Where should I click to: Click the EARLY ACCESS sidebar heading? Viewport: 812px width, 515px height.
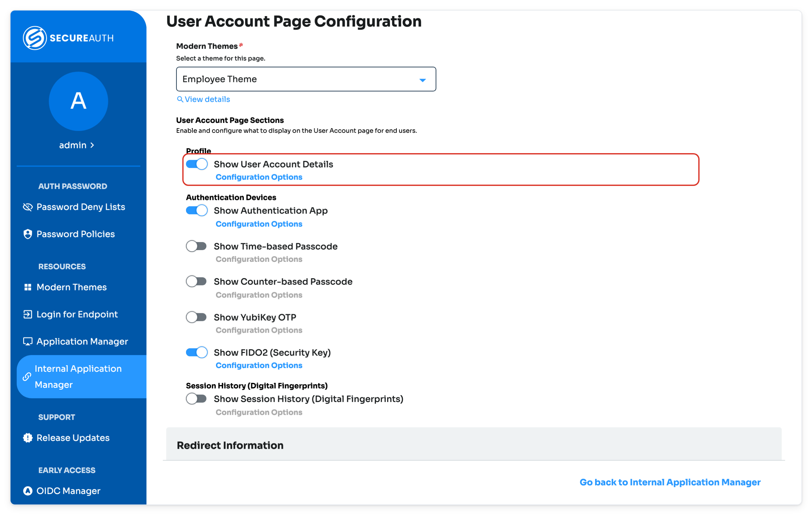click(67, 470)
